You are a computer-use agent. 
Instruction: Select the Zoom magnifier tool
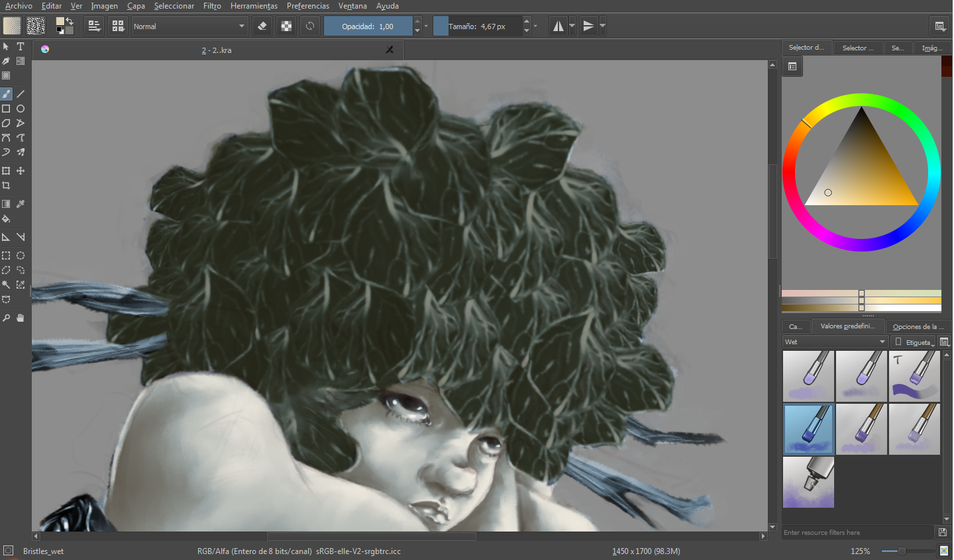6,318
